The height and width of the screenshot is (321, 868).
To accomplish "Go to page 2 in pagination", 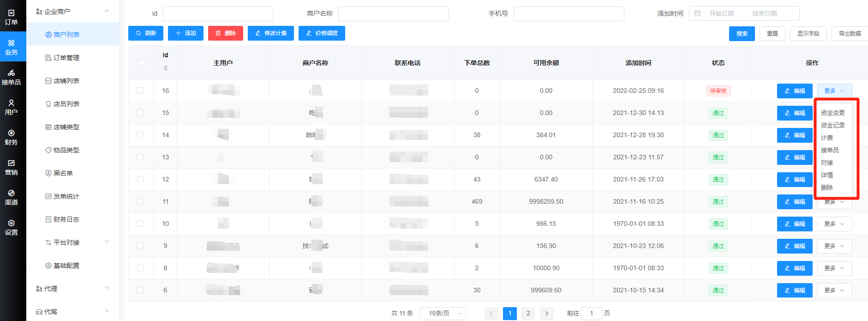I will (x=528, y=314).
